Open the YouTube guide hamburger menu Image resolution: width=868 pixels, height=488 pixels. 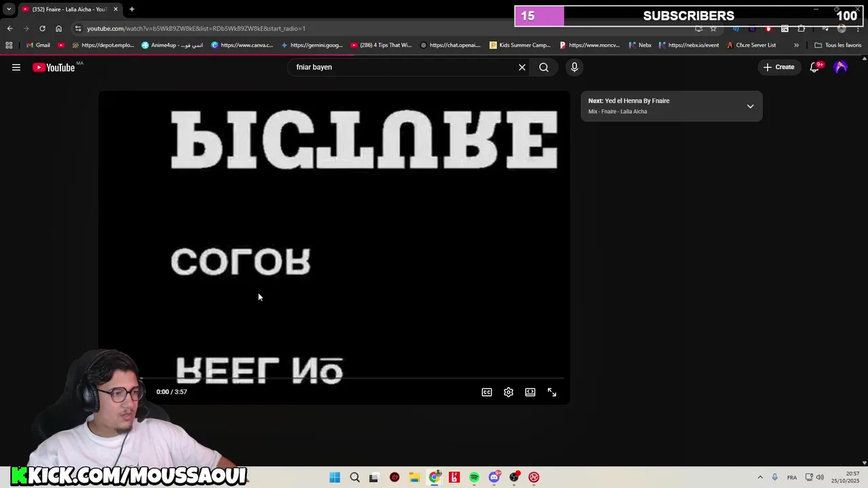coord(16,67)
